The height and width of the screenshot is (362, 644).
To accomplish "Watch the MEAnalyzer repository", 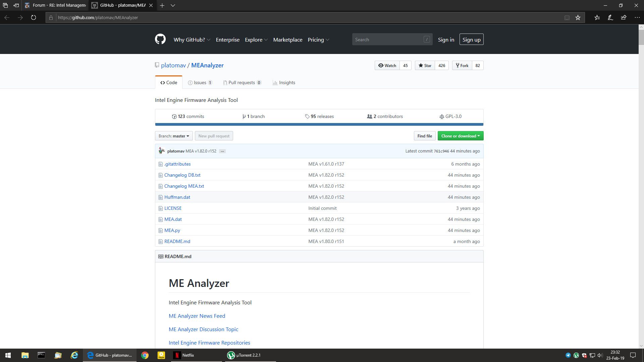I will tap(387, 65).
